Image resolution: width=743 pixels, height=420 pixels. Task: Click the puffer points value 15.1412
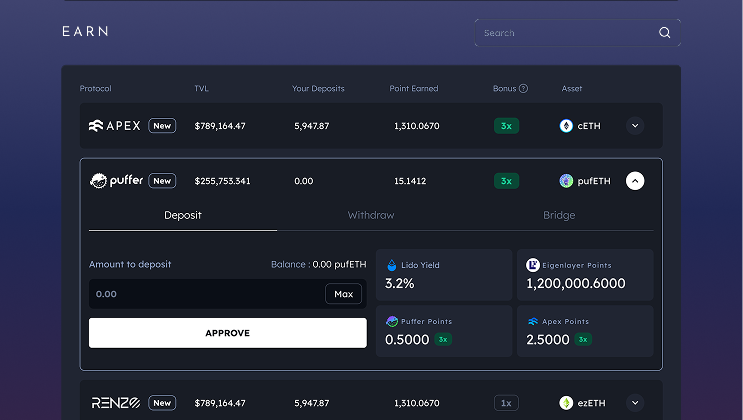[410, 181]
